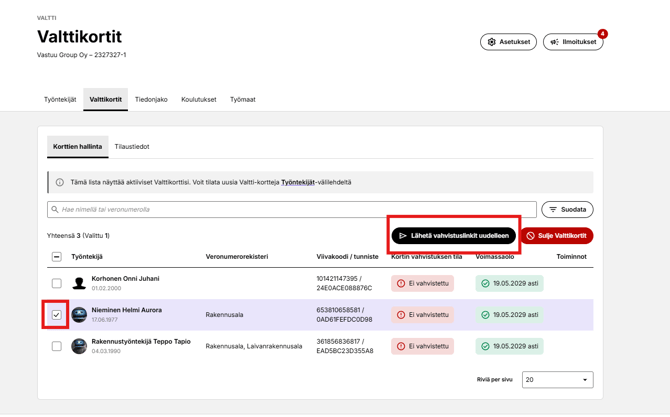This screenshot has height=417, width=670.
Task: Open the Työmaat tab
Action: pos(243,100)
